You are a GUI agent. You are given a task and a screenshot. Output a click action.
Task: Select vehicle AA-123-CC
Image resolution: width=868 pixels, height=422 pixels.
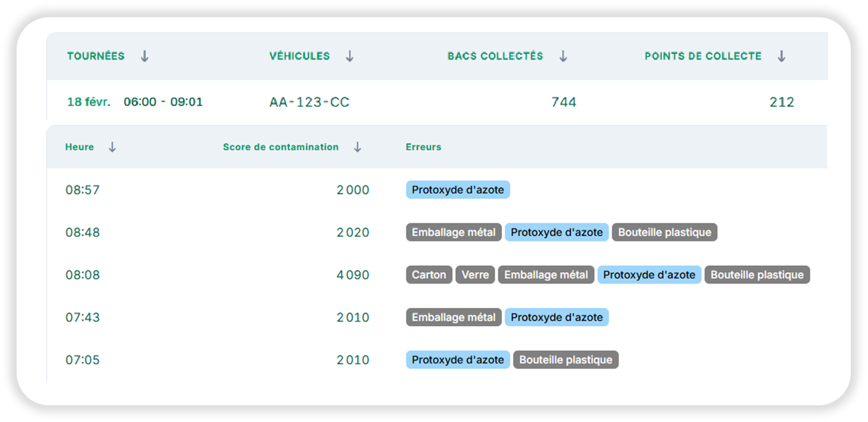pyautogui.click(x=310, y=102)
